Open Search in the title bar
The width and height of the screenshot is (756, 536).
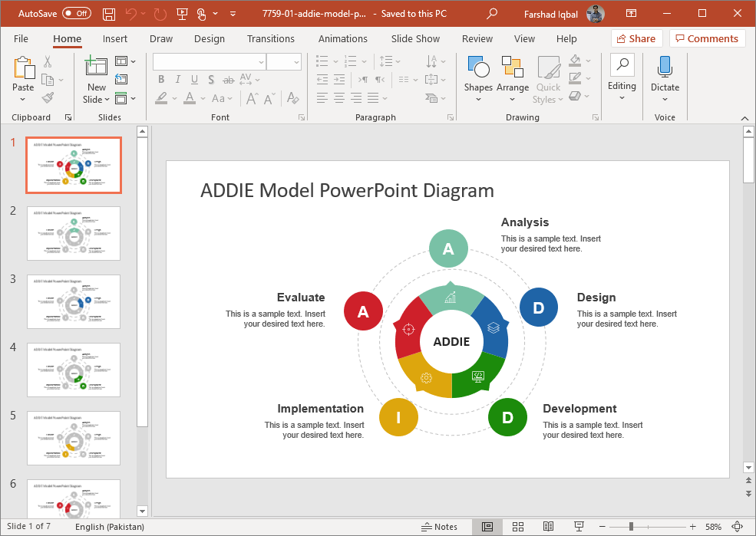[492, 14]
